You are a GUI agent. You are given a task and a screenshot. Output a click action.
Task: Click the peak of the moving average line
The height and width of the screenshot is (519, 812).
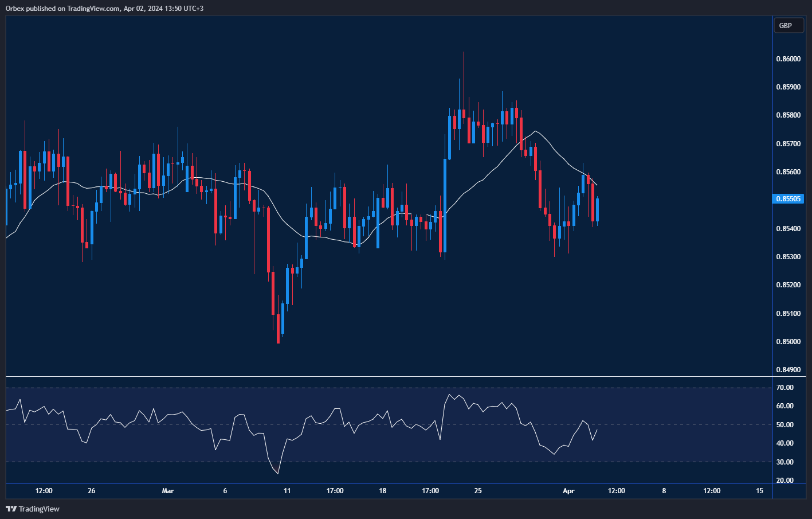pos(535,131)
